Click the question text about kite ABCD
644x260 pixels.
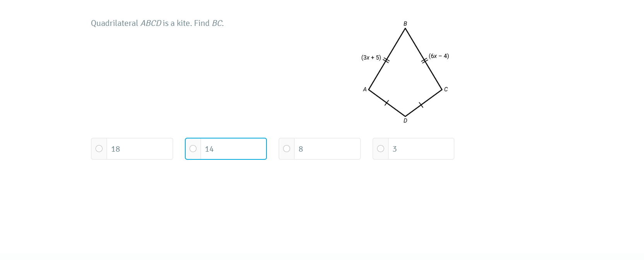pos(157,23)
